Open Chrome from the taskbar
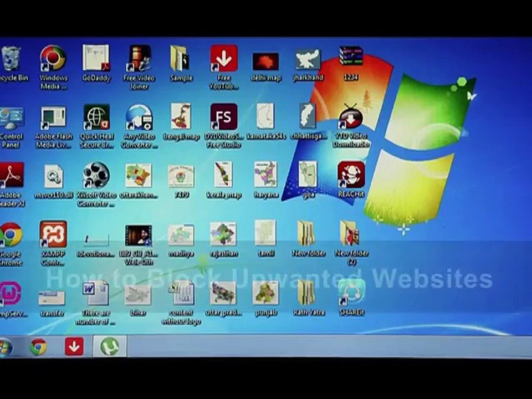The image size is (532, 399). tap(38, 347)
